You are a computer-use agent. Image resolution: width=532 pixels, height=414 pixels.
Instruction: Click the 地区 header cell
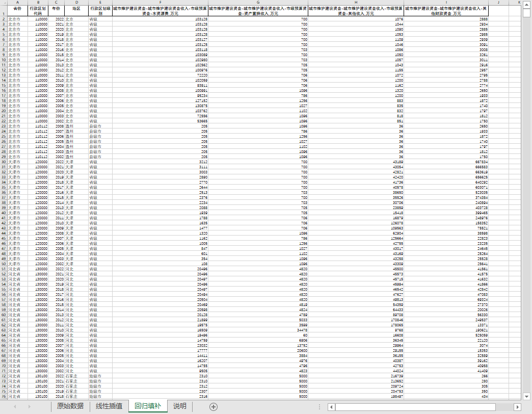pos(76,11)
